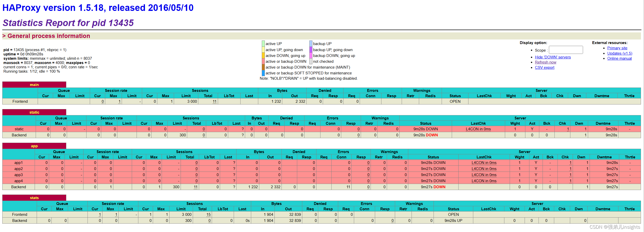
Task: Click the Refresh now link
Action: (546, 62)
